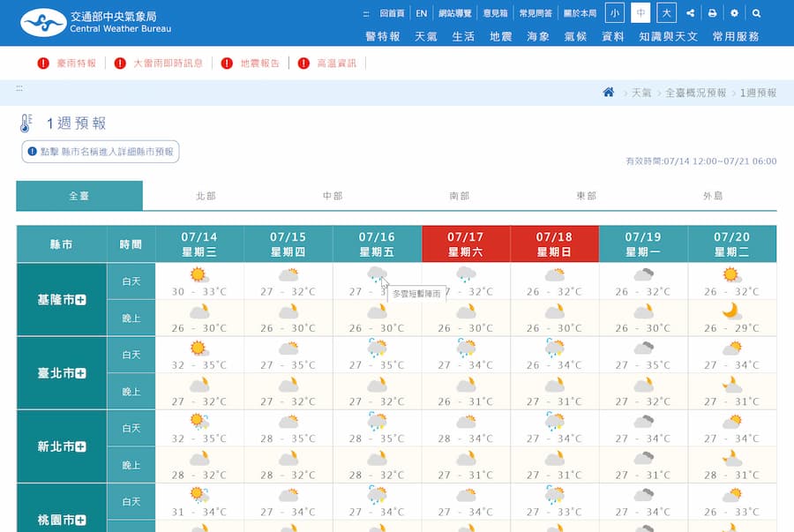Switch to EN language link
The width and height of the screenshot is (794, 532).
pos(422,13)
